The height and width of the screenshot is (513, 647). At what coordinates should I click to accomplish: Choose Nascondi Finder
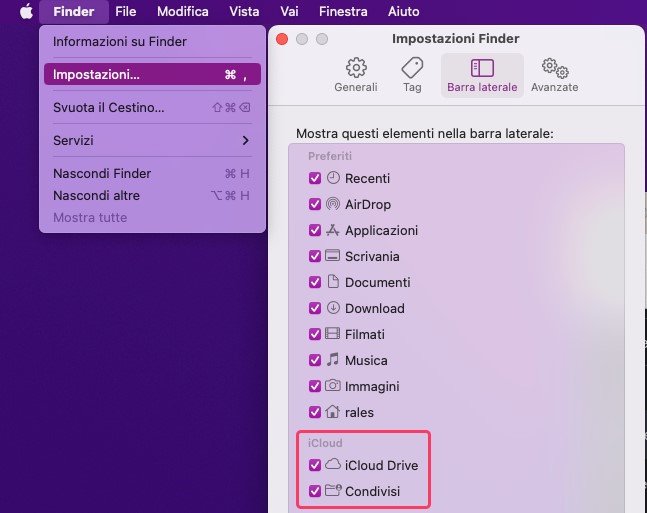pyautogui.click(x=152, y=173)
